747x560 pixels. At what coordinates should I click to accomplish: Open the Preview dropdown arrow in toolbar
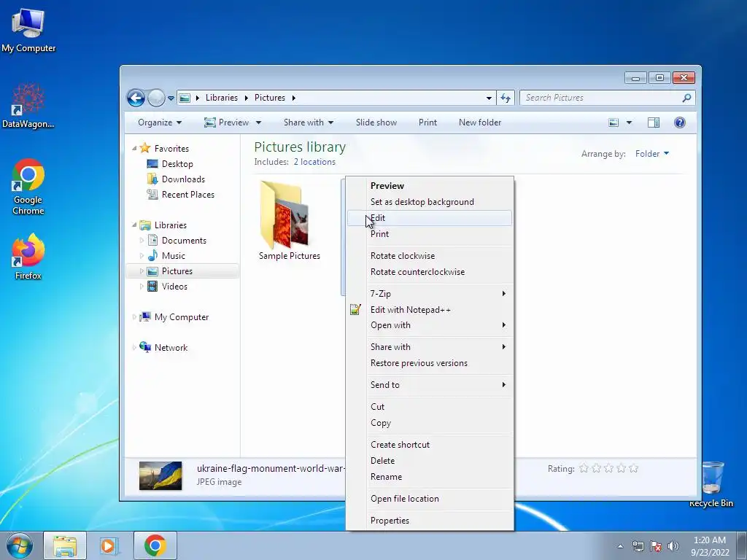(259, 122)
